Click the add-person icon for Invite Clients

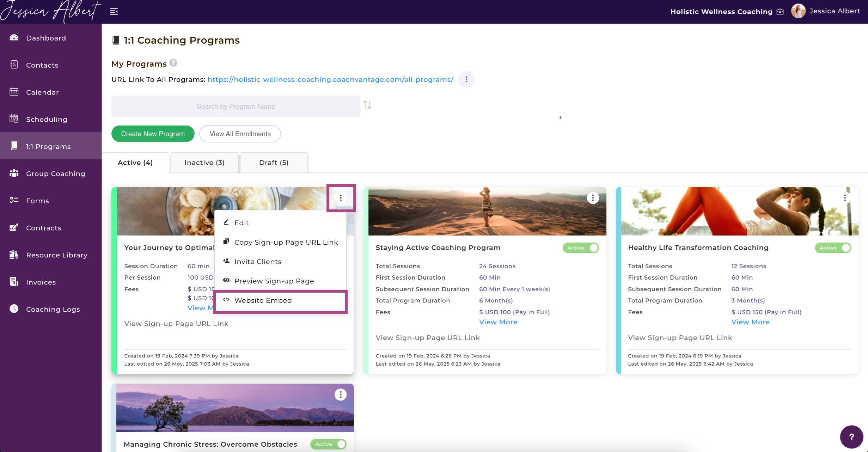226,261
